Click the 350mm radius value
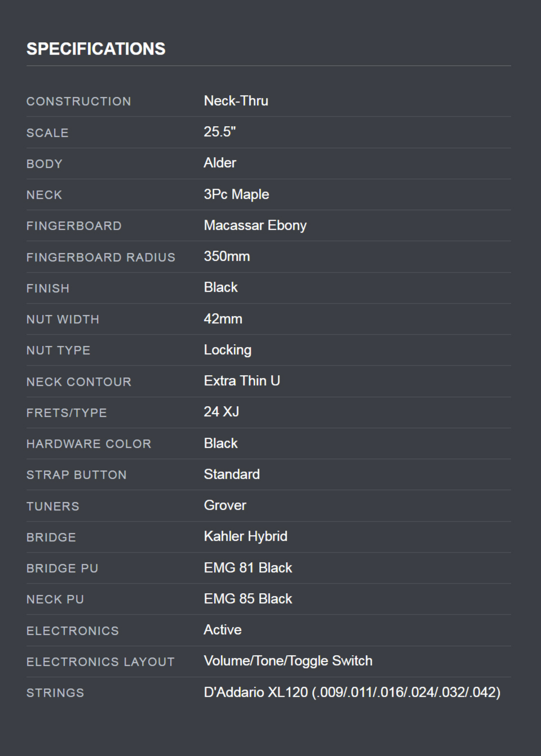Viewport: 541px width, 756px height. [227, 256]
